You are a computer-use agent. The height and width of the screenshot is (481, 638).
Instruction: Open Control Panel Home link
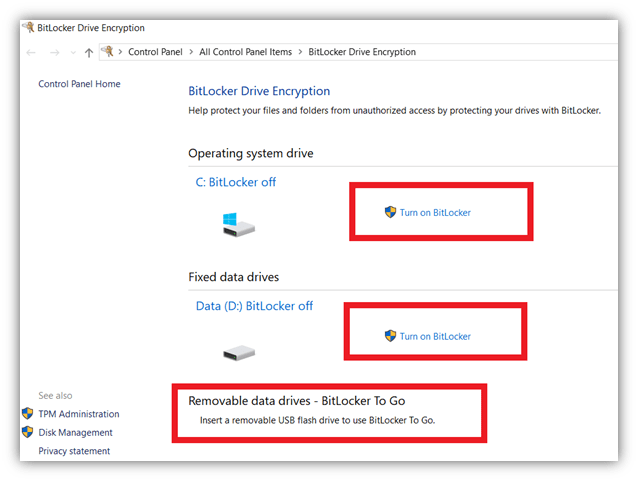[79, 84]
